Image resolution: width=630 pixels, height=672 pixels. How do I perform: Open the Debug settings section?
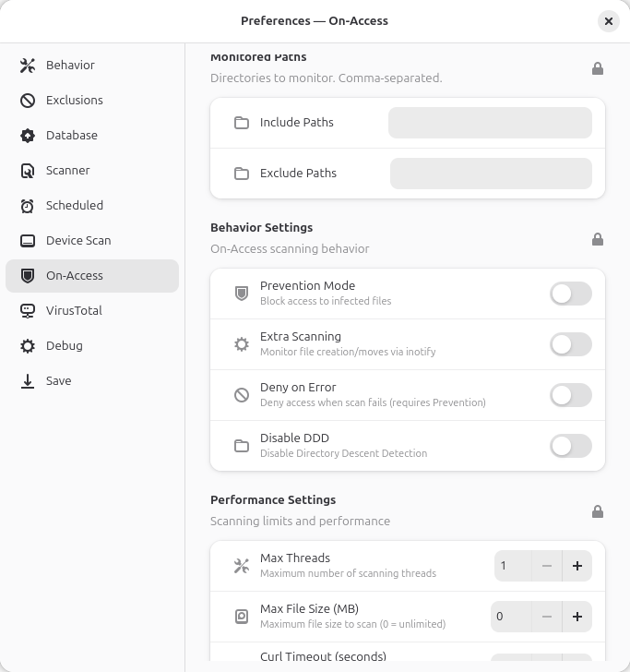pos(92,346)
